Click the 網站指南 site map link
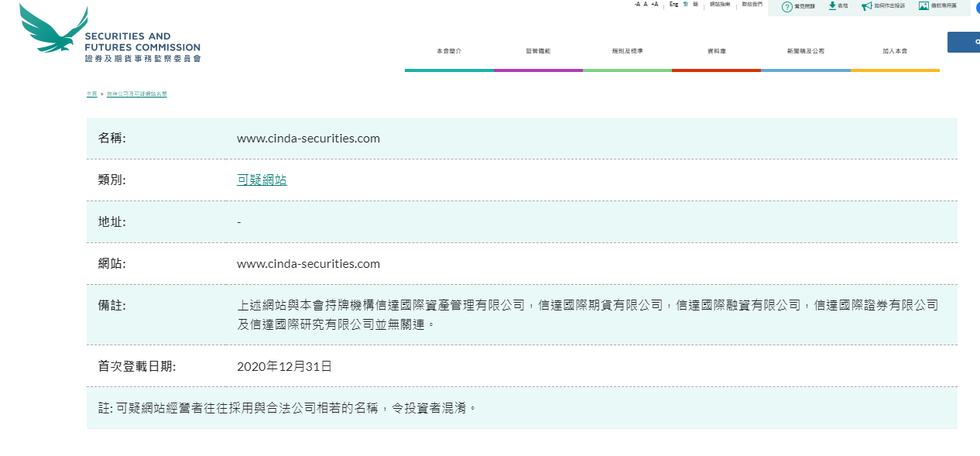Viewport: 980px width, 456px height. click(720, 5)
